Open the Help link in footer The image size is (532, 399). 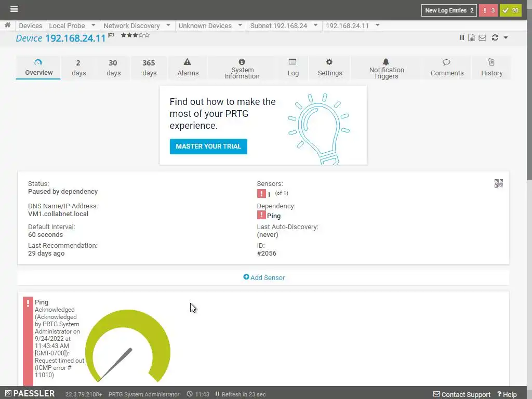click(507, 394)
